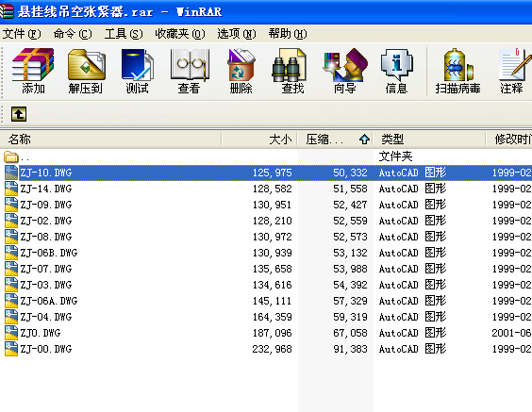This screenshot has width=532, height=412.
Task: Show archive 信息 (Info)
Action: [396, 72]
